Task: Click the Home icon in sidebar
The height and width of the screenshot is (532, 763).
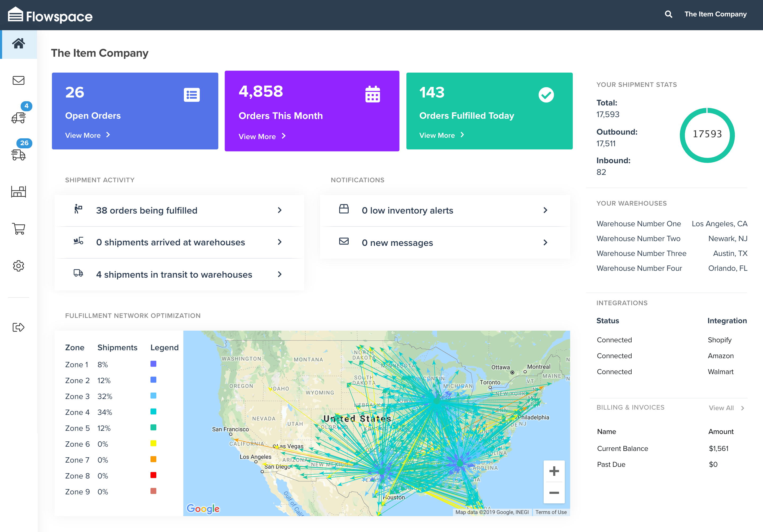Action: pyautogui.click(x=19, y=43)
